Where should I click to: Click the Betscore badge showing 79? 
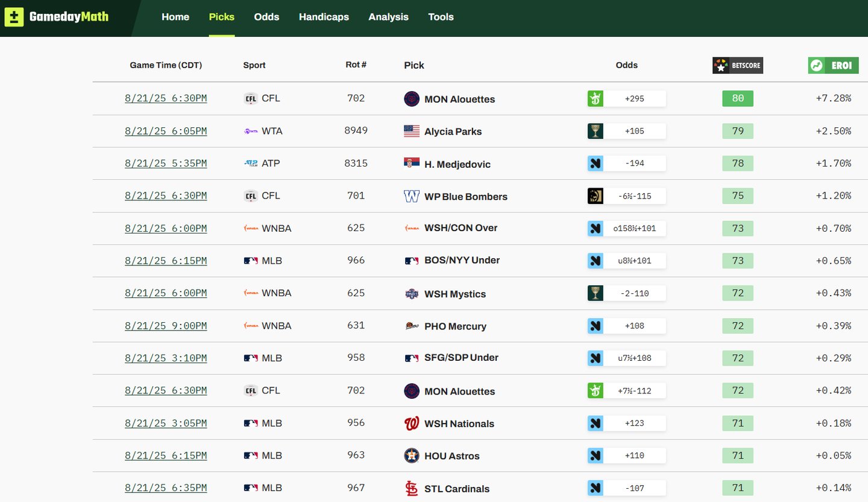point(738,131)
